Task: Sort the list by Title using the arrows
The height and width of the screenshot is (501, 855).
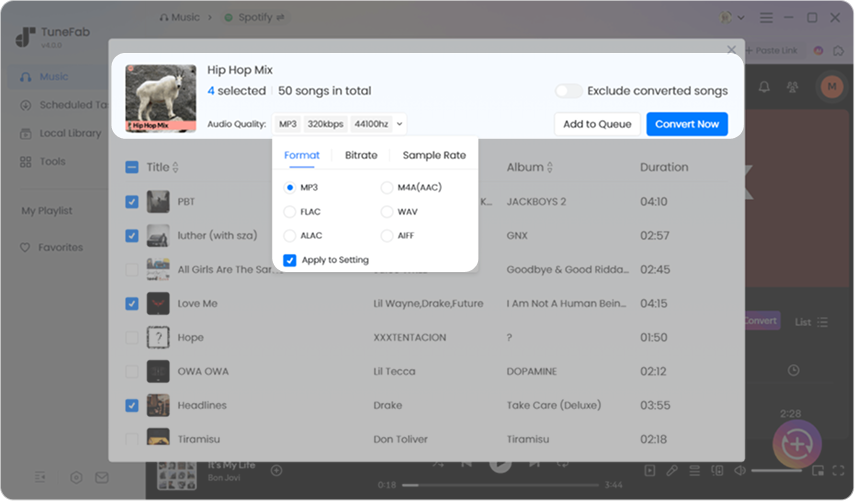Action: tap(175, 167)
